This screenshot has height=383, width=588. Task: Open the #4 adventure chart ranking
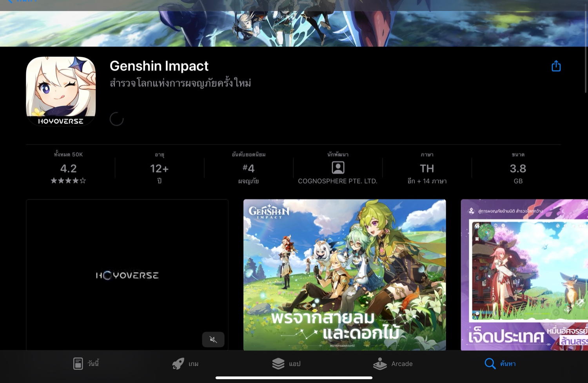pos(249,168)
